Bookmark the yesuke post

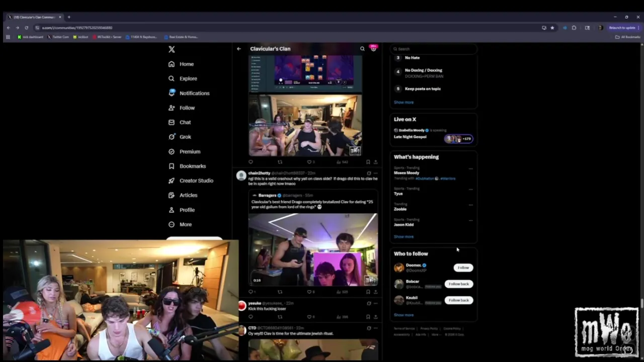(368, 317)
